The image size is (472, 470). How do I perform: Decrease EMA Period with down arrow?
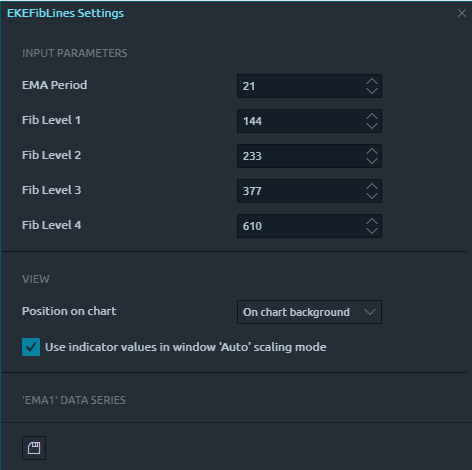[372, 91]
